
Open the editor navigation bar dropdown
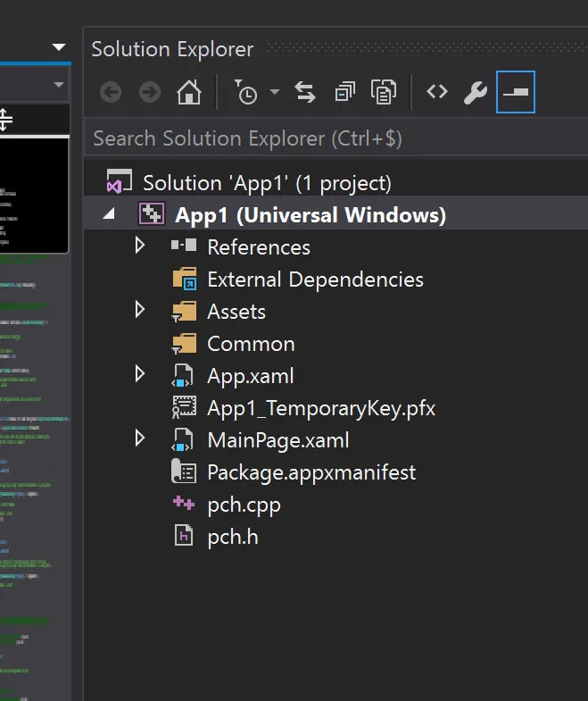(x=59, y=84)
